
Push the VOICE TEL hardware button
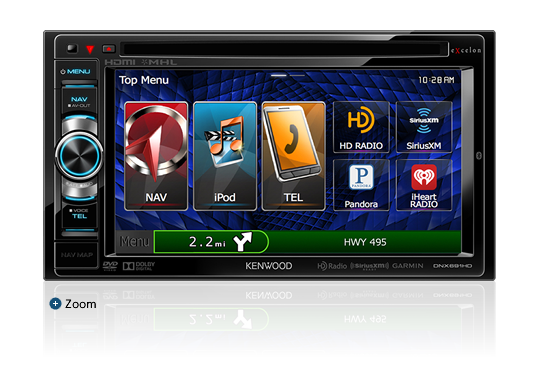click(79, 214)
